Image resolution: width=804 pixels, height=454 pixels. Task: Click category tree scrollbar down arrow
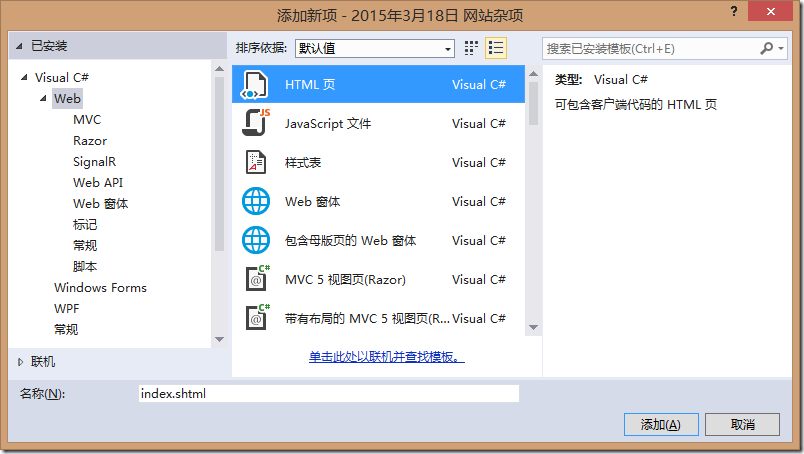[219, 339]
